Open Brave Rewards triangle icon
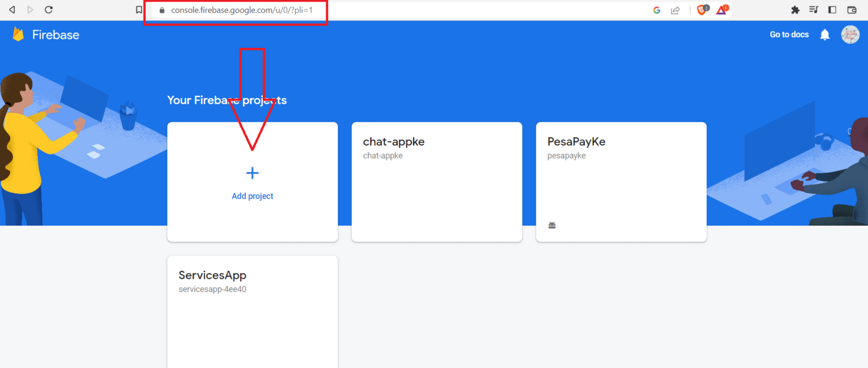This screenshot has height=368, width=868. [x=722, y=10]
